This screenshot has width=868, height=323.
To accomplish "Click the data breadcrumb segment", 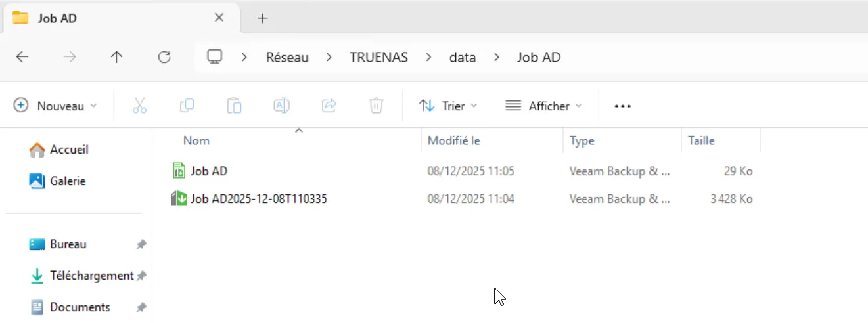I will (x=462, y=57).
